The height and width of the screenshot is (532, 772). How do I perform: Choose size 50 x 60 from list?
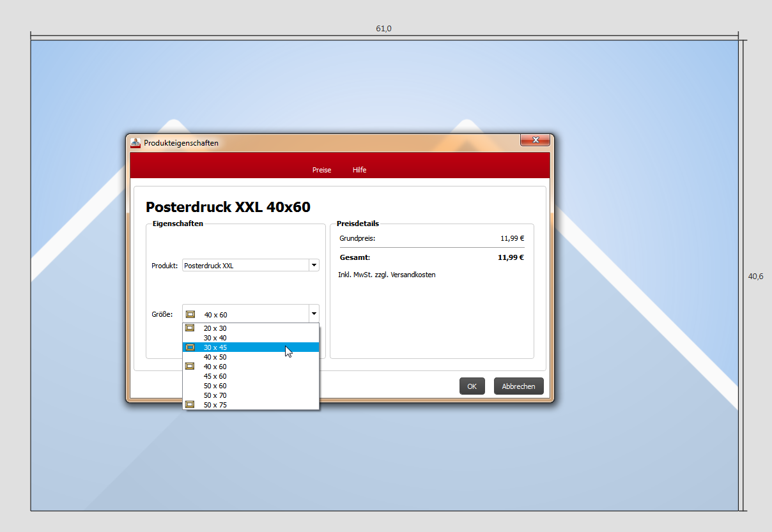pos(251,386)
